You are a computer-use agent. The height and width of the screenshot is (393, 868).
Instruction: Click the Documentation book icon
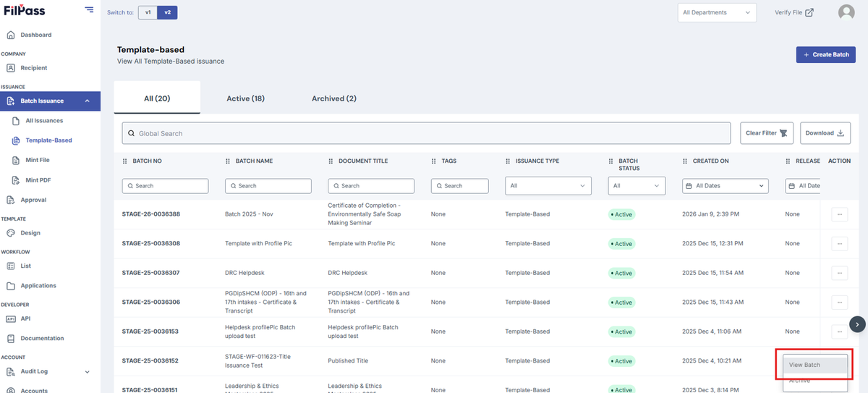(x=11, y=338)
